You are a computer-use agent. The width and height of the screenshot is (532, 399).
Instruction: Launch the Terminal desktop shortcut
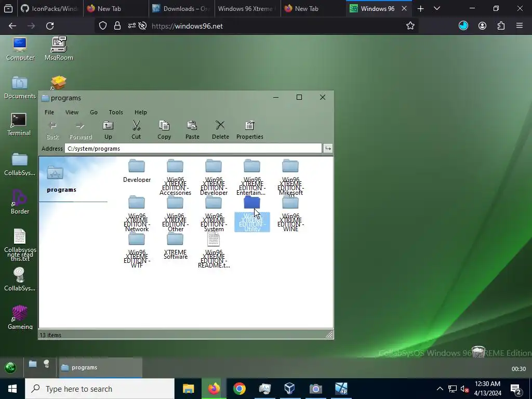pos(19,125)
